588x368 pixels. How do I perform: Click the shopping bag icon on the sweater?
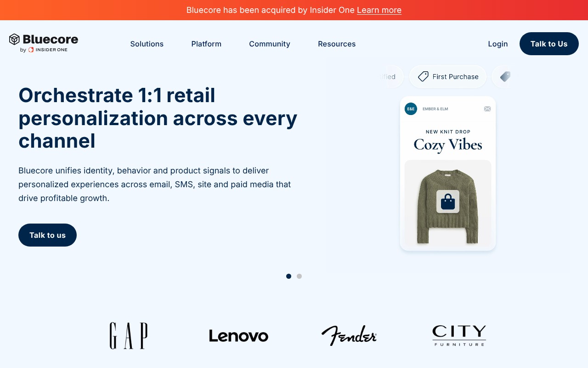pos(448,201)
